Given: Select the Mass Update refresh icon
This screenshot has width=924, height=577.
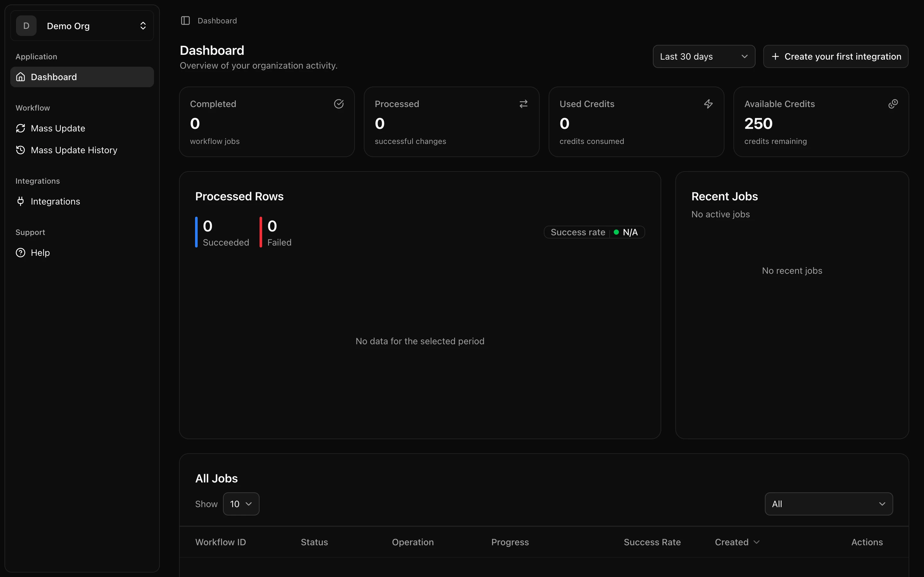Looking at the screenshot, I should tap(20, 128).
